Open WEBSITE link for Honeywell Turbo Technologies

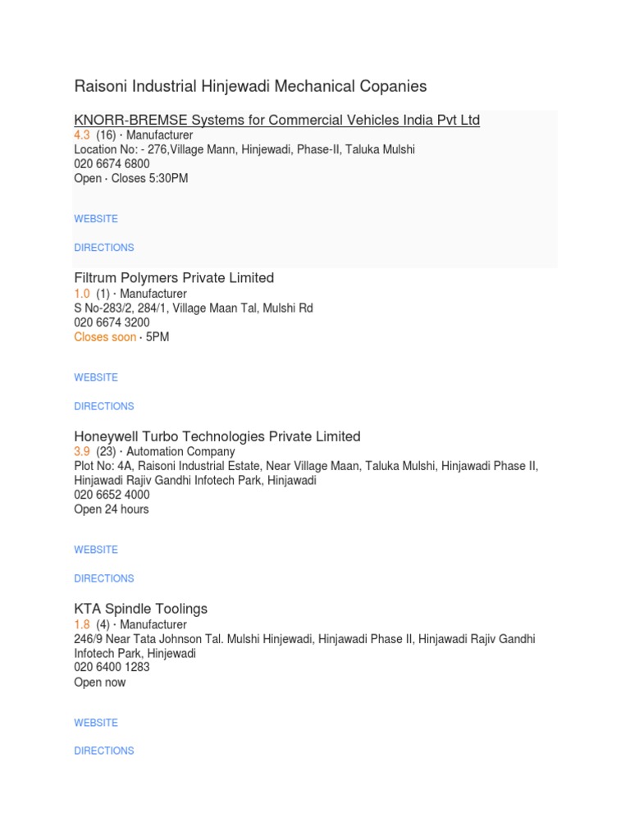tap(96, 550)
